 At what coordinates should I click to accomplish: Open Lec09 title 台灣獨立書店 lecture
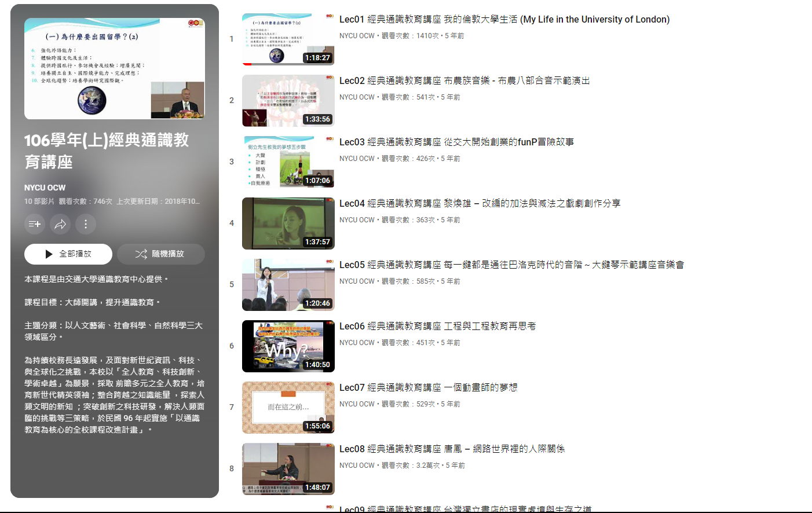[x=465, y=509]
